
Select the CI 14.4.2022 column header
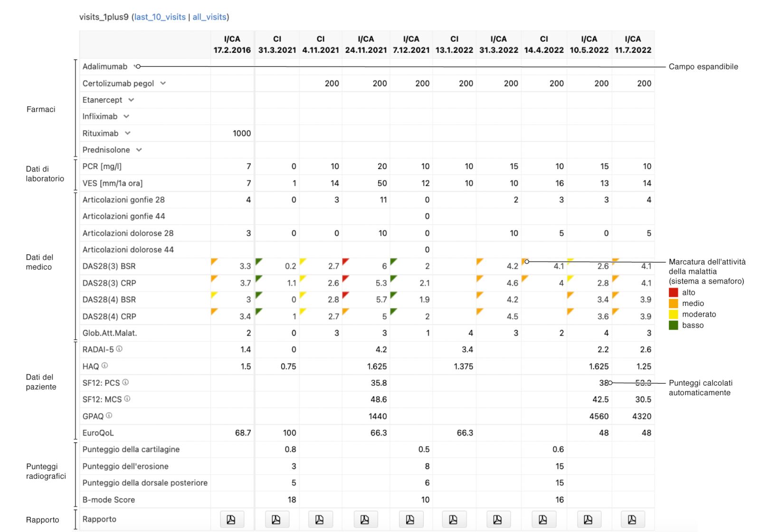tap(544, 44)
